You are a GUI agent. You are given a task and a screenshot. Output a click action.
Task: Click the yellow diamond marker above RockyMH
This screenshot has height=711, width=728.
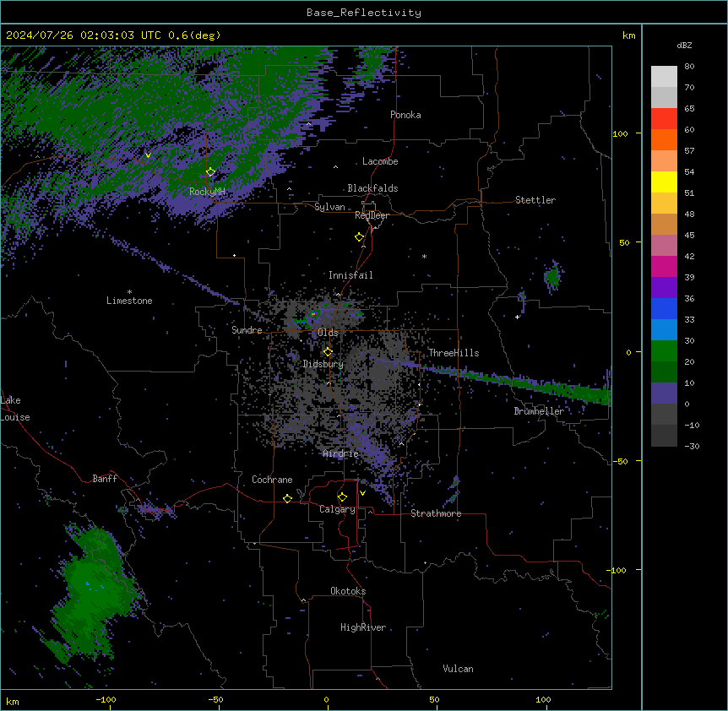pyautogui.click(x=210, y=172)
